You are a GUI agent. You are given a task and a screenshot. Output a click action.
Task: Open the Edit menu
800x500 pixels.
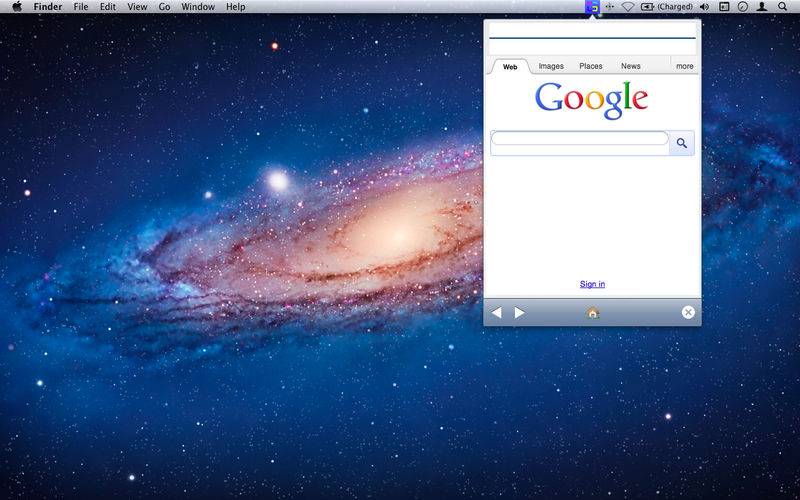coord(108,7)
